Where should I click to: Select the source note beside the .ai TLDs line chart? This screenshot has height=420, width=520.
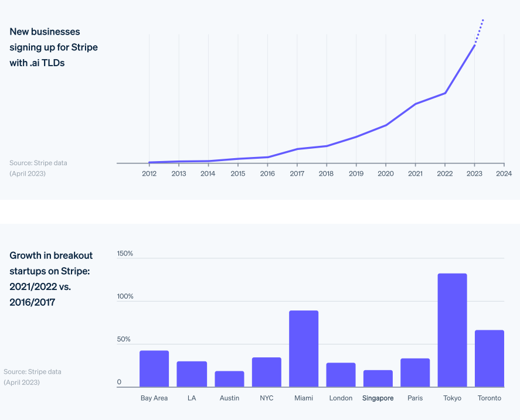pyautogui.click(x=38, y=168)
